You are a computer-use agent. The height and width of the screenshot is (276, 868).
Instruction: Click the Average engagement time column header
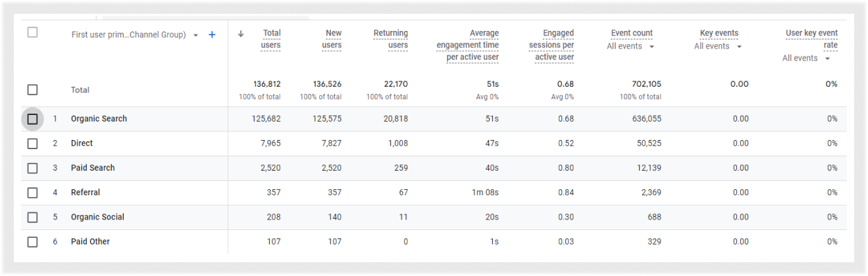[467, 45]
